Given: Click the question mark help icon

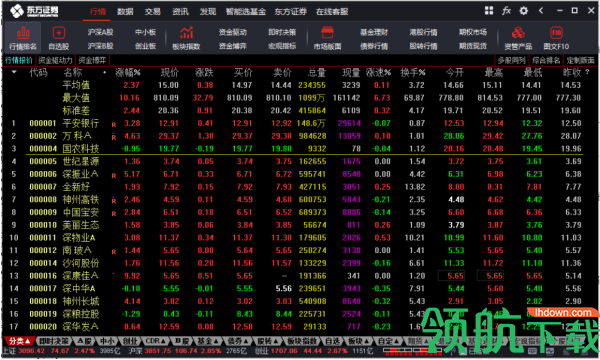Looking at the screenshot, I should [x=587, y=72].
